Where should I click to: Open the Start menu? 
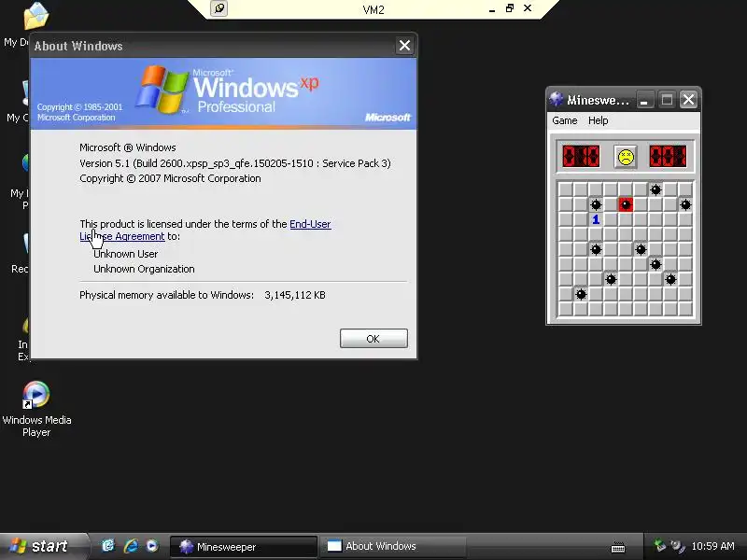pyautogui.click(x=43, y=546)
